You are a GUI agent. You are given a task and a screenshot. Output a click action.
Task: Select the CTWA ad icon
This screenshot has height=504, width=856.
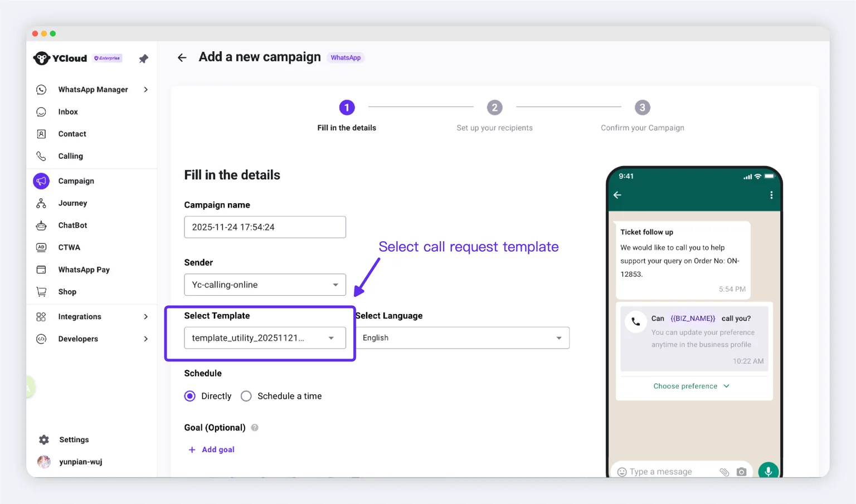pos(41,247)
